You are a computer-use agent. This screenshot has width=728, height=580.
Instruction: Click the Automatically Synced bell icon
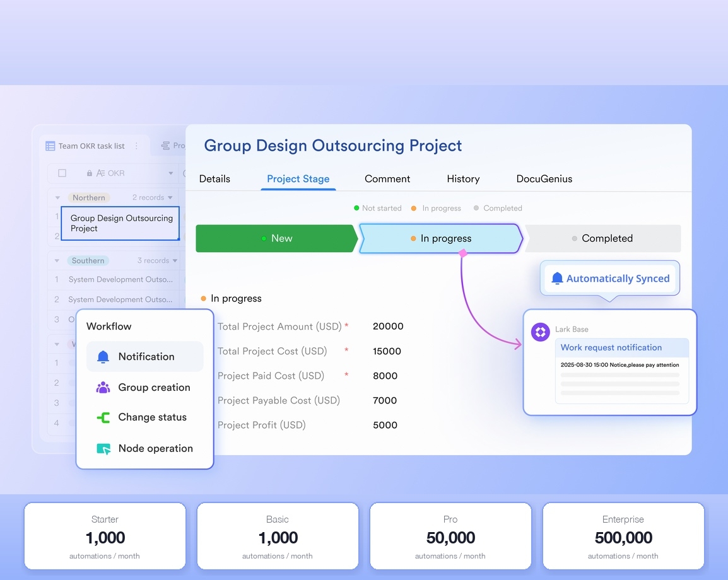[x=557, y=279]
